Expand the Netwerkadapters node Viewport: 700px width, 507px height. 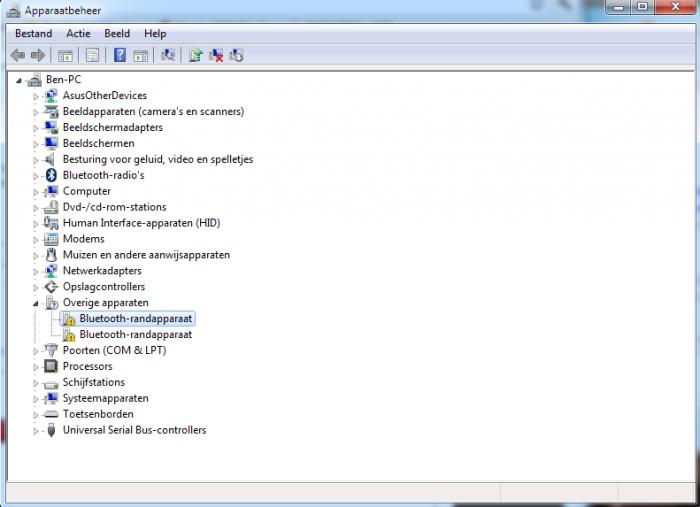(x=35, y=272)
